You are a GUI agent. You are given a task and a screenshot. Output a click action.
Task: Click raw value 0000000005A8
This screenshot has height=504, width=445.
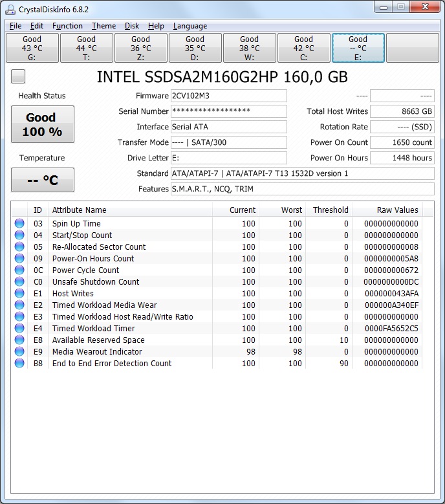tap(391, 258)
